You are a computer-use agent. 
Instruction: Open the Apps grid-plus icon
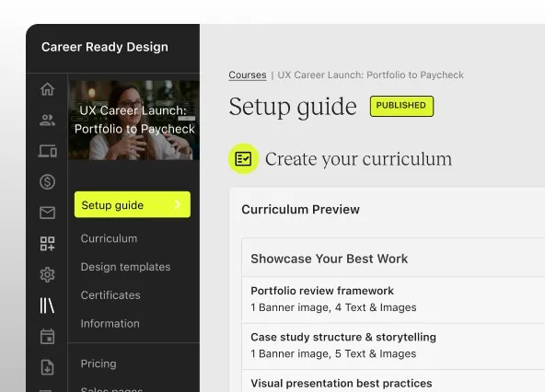47,244
